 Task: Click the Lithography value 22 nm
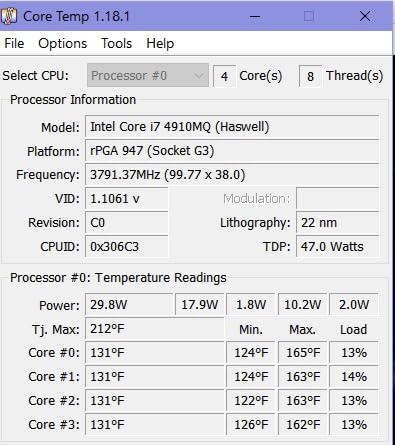(x=338, y=223)
